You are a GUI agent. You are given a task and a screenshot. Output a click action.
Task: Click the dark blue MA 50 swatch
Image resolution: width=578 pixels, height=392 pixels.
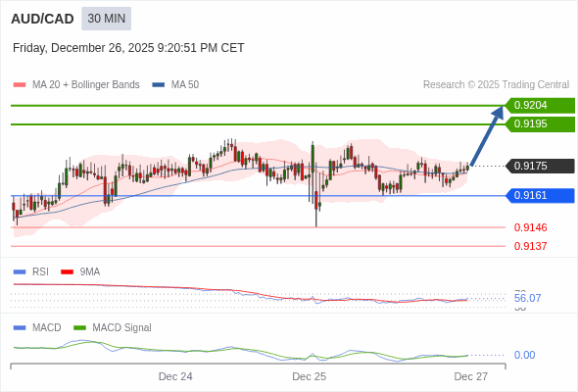pyautogui.click(x=159, y=85)
